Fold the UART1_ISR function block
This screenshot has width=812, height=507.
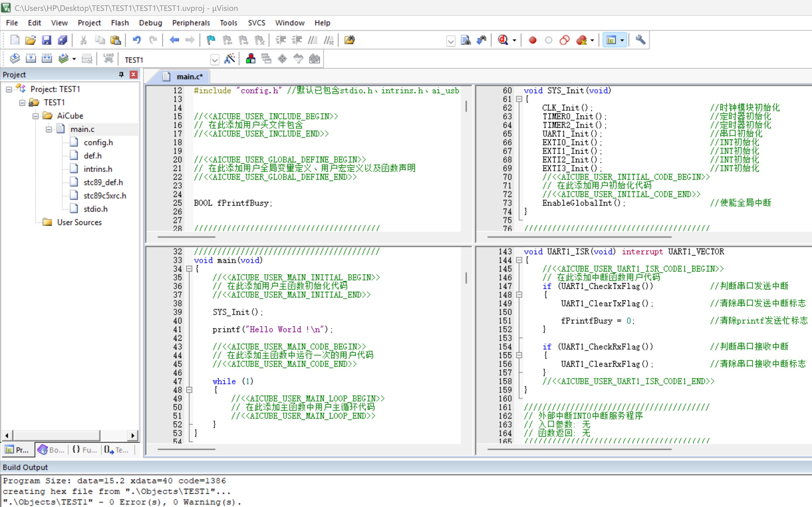(x=519, y=260)
